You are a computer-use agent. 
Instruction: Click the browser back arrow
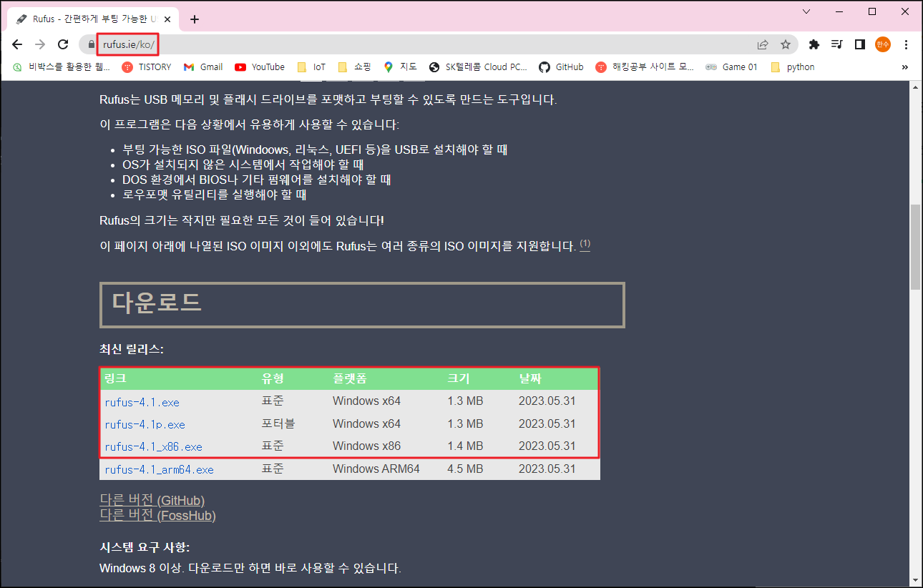(17, 44)
